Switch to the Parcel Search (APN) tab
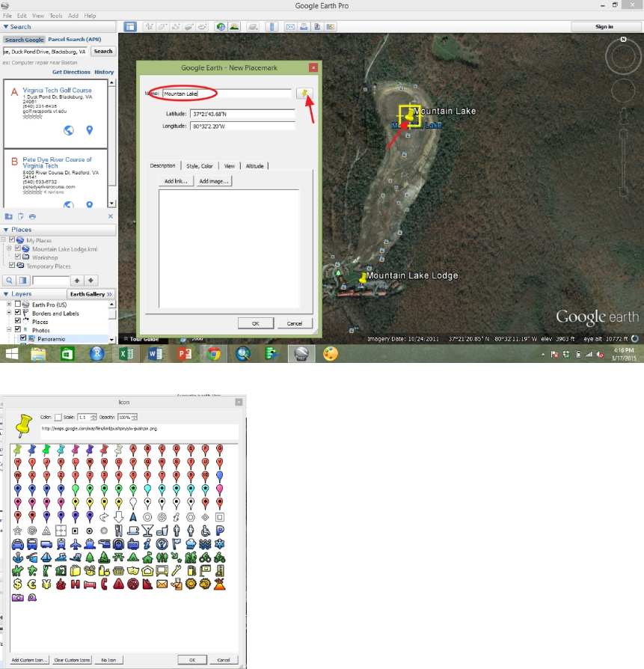 [74, 39]
